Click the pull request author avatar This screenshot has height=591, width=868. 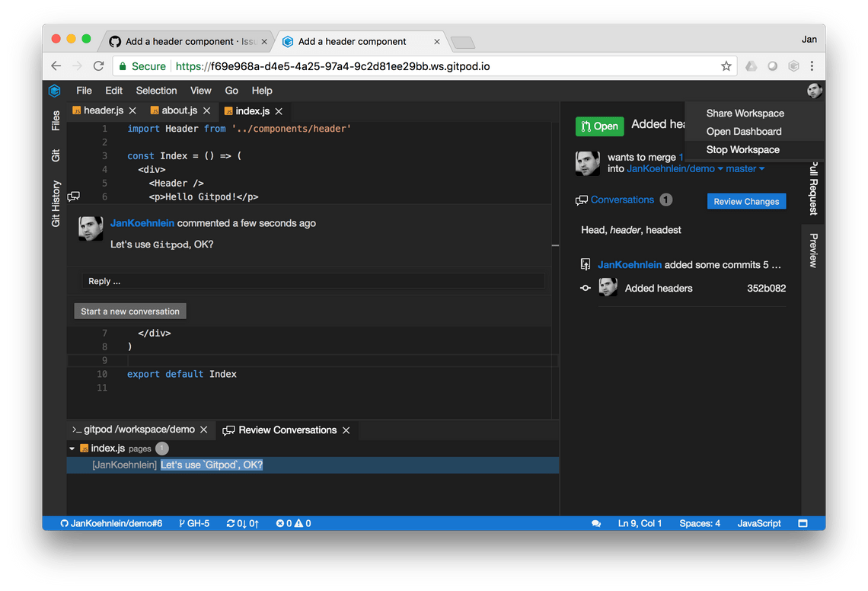(x=587, y=164)
